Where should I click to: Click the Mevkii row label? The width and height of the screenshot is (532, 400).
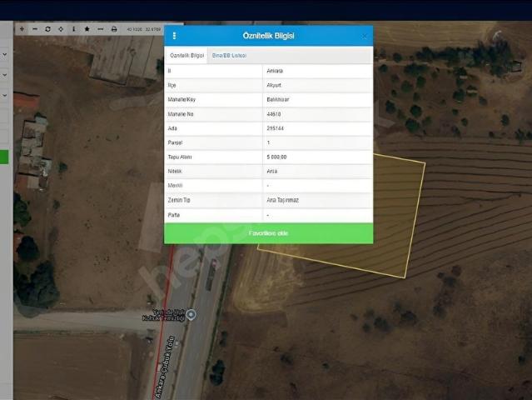[175, 185]
